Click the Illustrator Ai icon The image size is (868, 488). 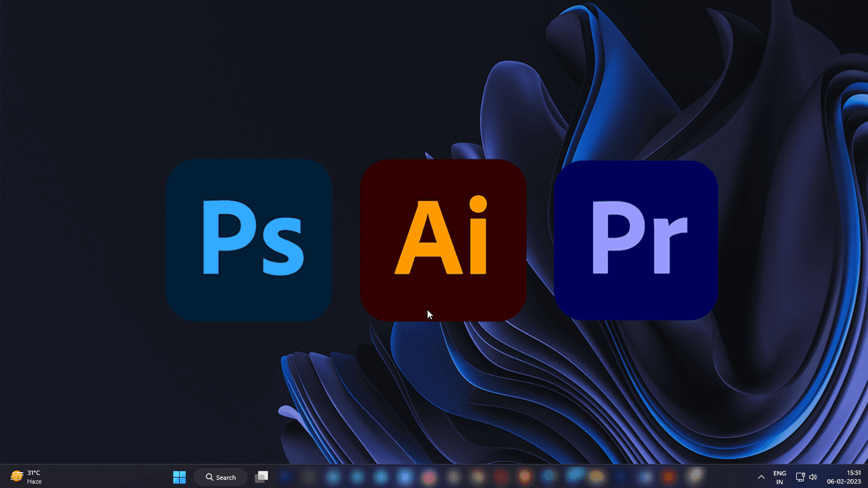[x=443, y=240]
